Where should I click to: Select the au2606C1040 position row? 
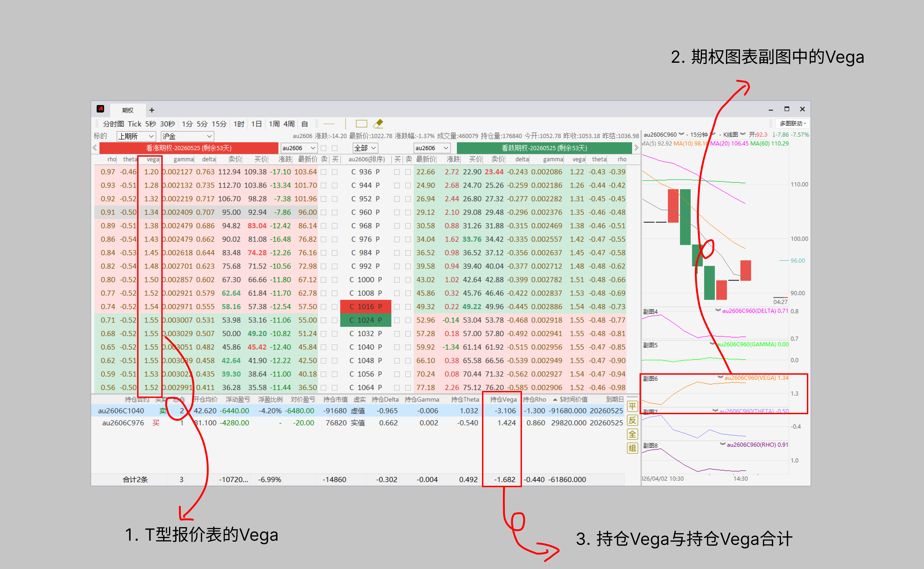pyautogui.click(x=121, y=410)
